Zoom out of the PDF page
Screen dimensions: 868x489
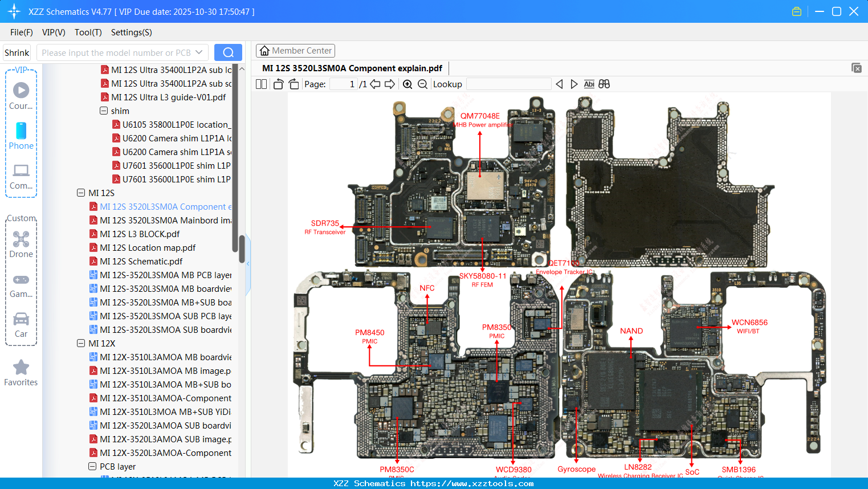click(x=422, y=84)
